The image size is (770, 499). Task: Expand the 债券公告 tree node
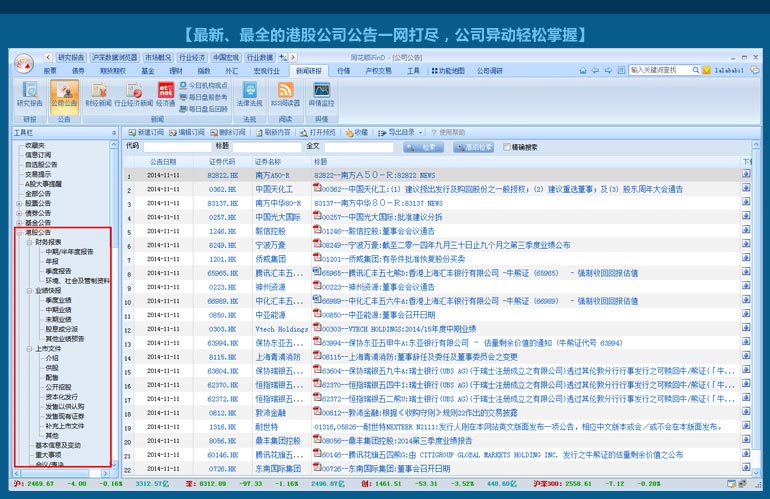coord(19,213)
